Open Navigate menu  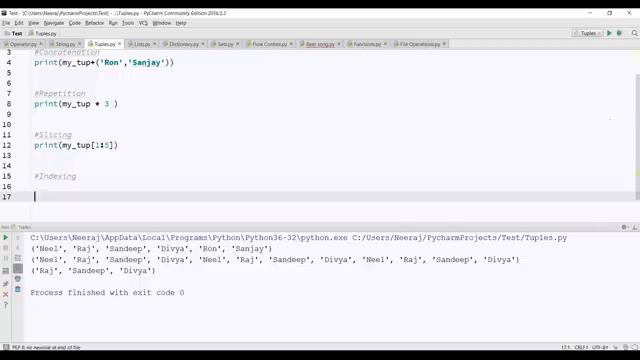point(53,23)
